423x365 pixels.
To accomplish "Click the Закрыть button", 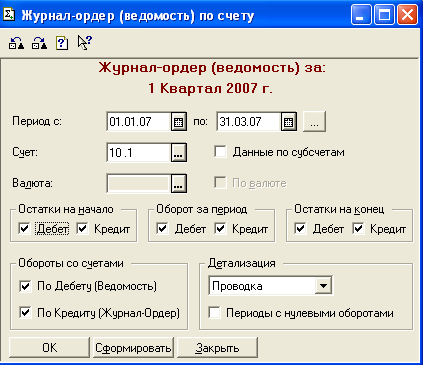I will point(217,348).
